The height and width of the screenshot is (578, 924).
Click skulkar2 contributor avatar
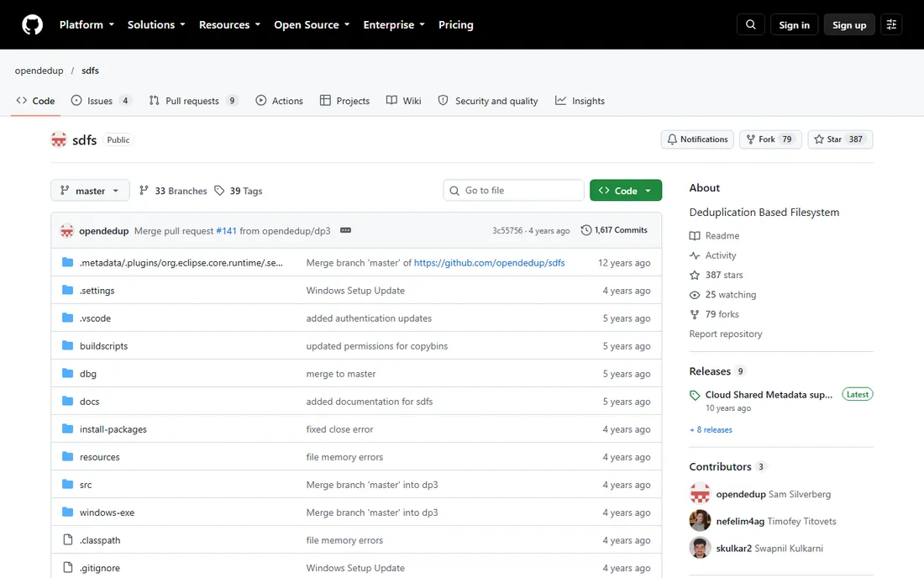pyautogui.click(x=700, y=548)
